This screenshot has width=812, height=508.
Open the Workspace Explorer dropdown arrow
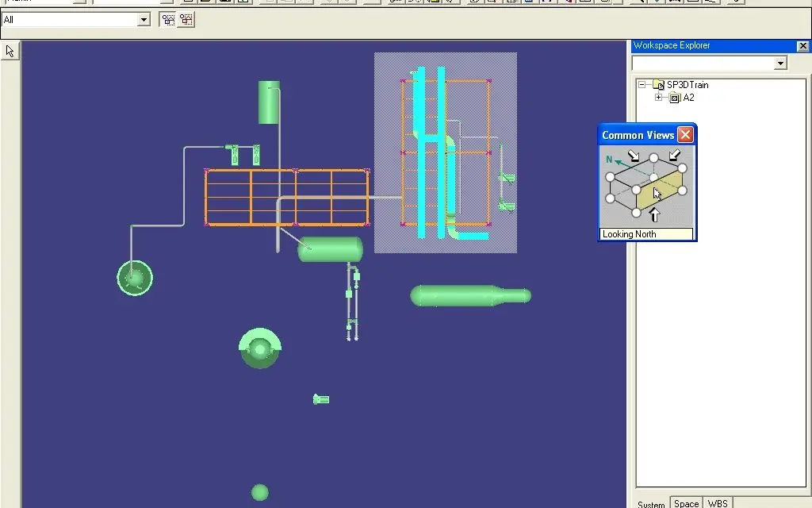click(780, 63)
